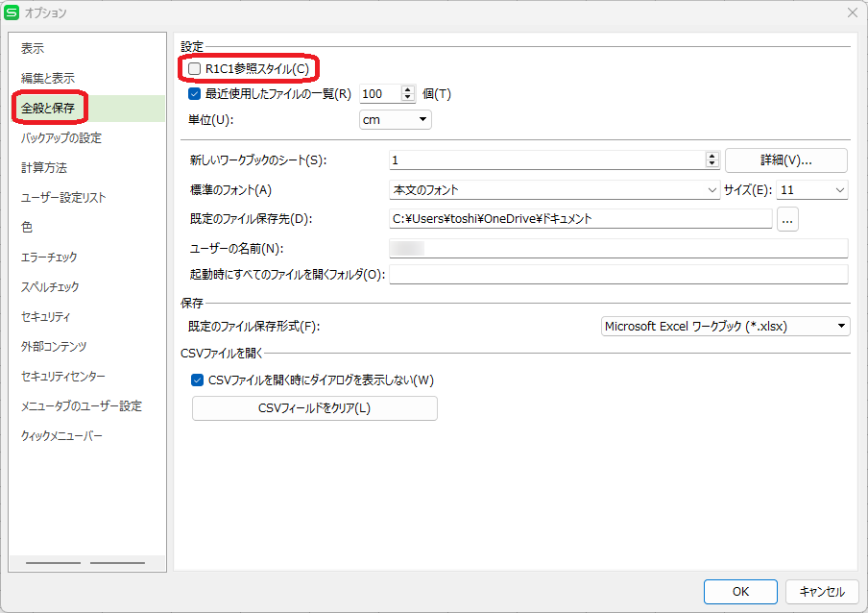
Task: Click the ユーザーの名前 input field
Action: pyautogui.click(x=618, y=248)
